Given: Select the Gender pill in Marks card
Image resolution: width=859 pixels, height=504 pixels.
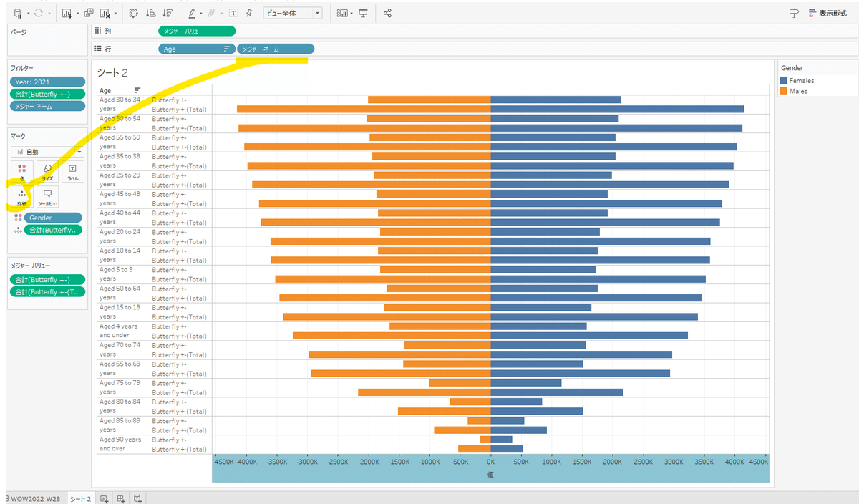Looking at the screenshot, I should pyautogui.click(x=54, y=218).
